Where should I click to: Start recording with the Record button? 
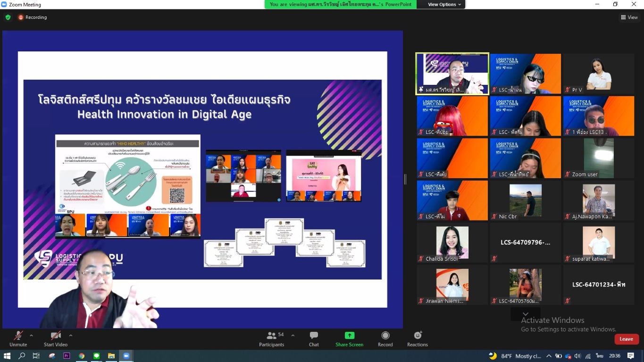(x=385, y=336)
